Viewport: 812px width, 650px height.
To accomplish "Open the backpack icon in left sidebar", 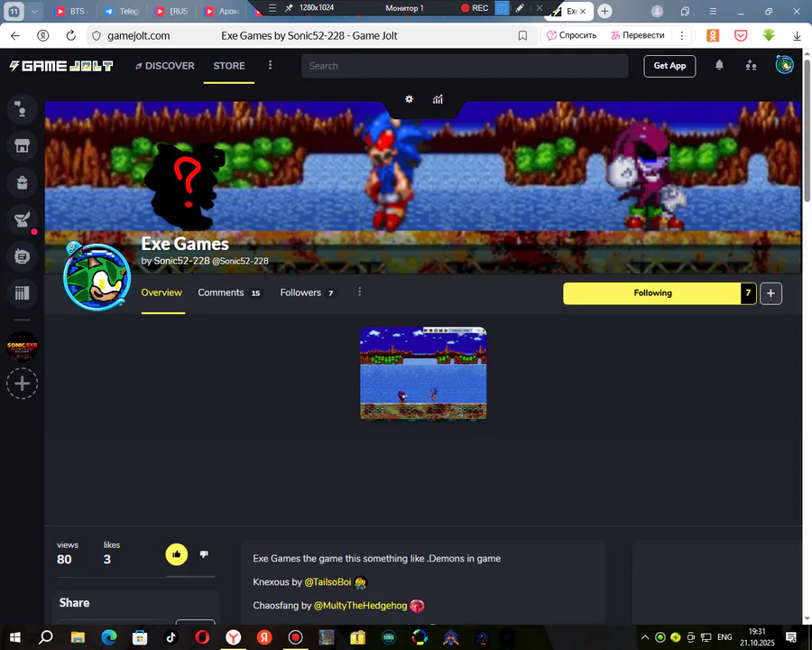I will point(22,183).
